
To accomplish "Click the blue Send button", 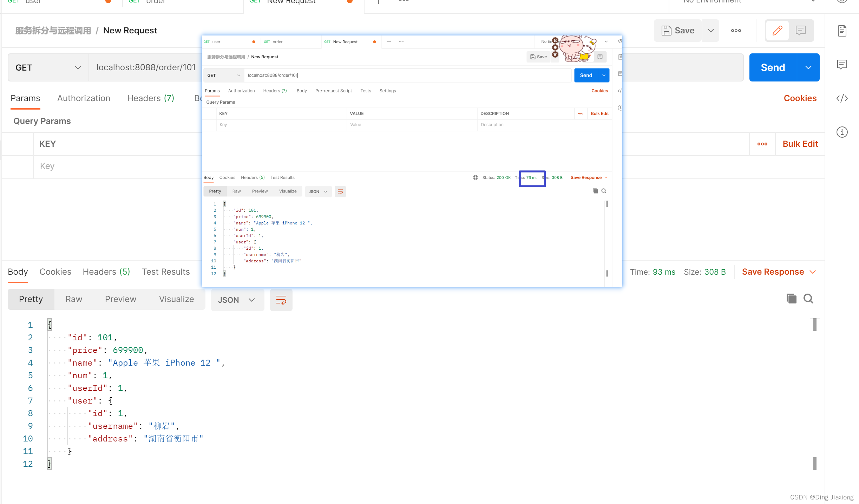I will pyautogui.click(x=773, y=67).
